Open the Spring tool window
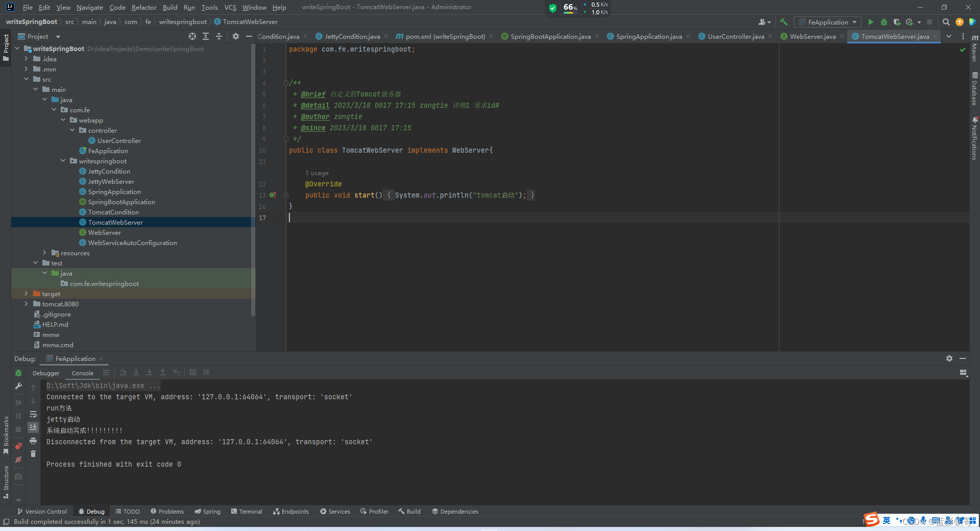Image resolution: width=980 pixels, height=531 pixels. [x=208, y=511]
